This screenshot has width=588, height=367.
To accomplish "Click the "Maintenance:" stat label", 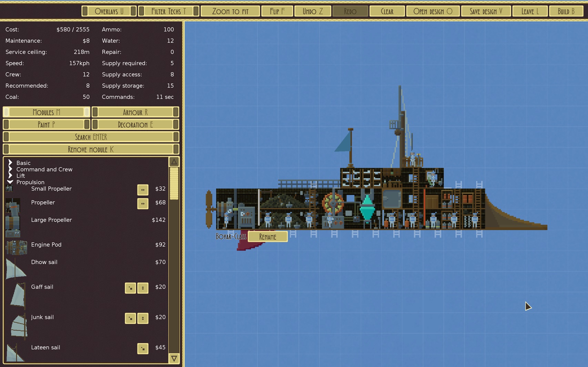I will 24,41.
